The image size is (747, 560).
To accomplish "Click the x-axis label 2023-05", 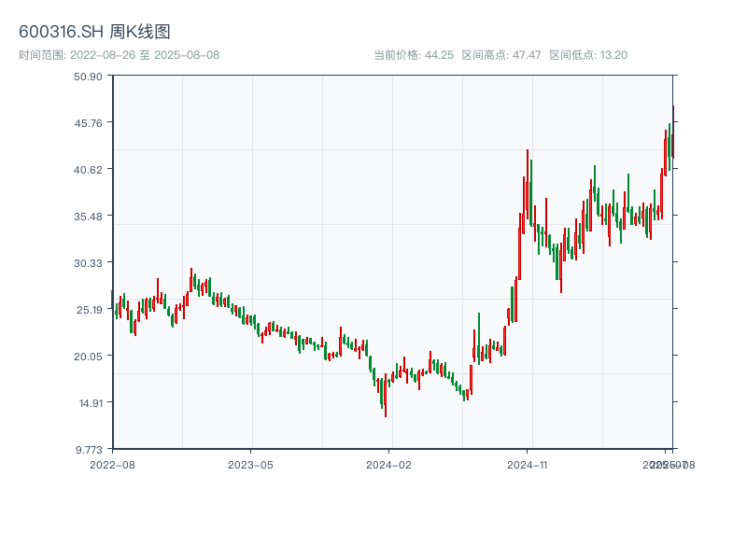I will [x=250, y=465].
